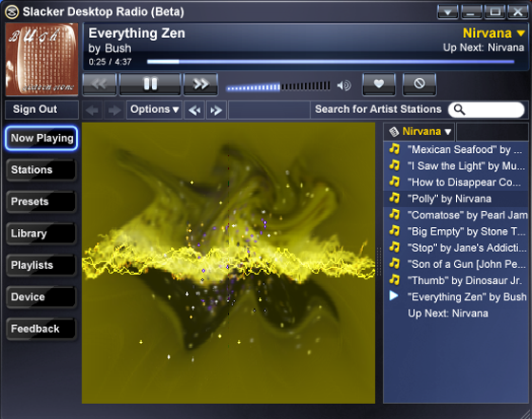Mute audio using the speaker icon
This screenshot has width=532, height=419.
click(x=344, y=86)
